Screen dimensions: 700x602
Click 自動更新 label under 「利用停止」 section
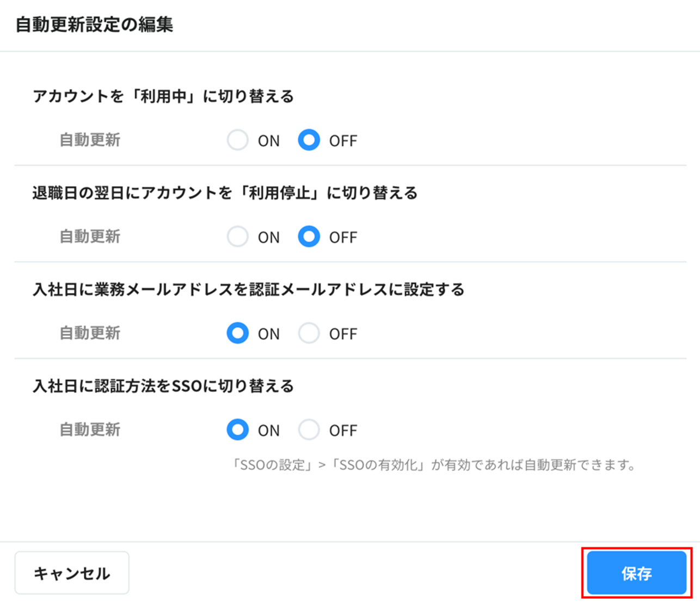tap(90, 237)
